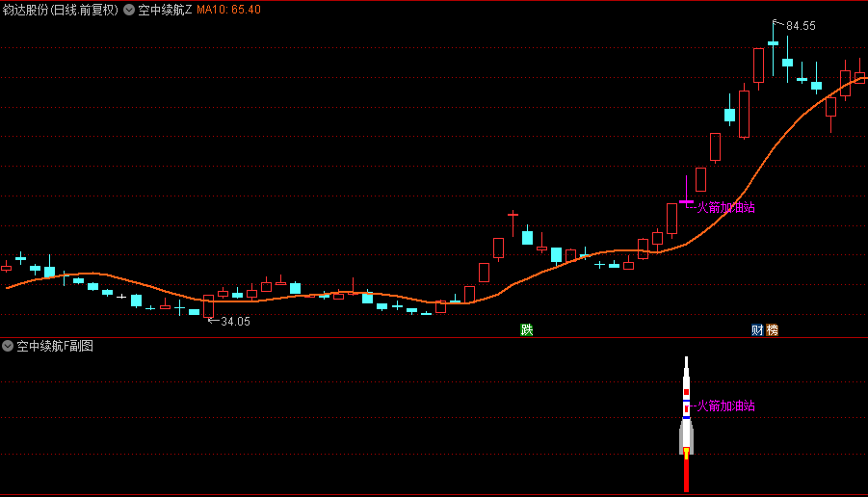Click the 钧达股份(日线.前复权) title
This screenshot has width=868, height=497.
[61, 10]
